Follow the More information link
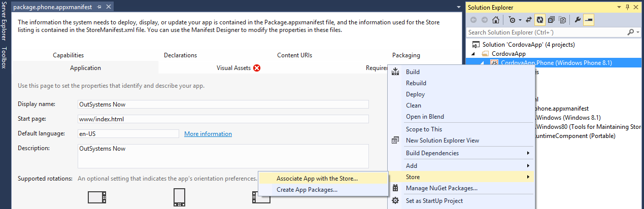644x209 pixels. coord(208,134)
